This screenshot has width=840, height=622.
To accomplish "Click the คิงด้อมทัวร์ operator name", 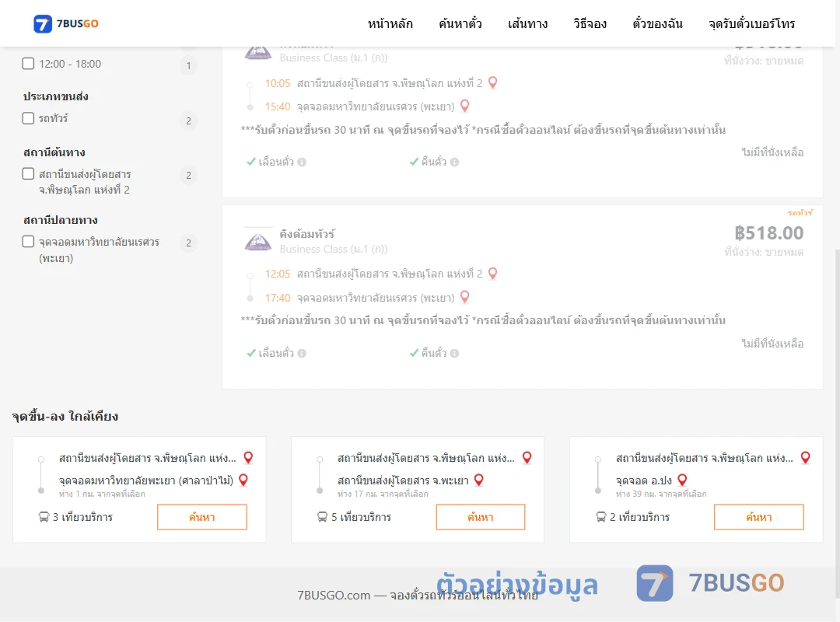I will click(307, 233).
